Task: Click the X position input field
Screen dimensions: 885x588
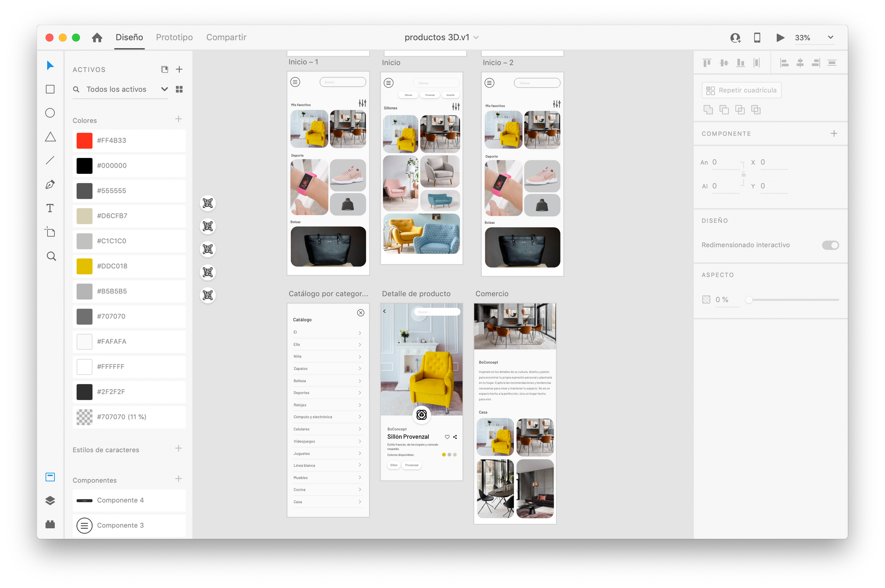Action: (774, 163)
